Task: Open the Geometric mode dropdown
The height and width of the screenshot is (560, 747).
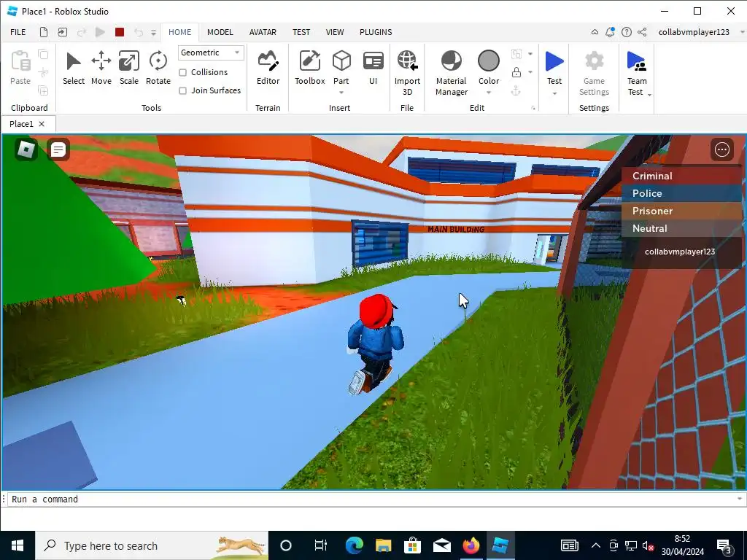Action: (x=211, y=52)
